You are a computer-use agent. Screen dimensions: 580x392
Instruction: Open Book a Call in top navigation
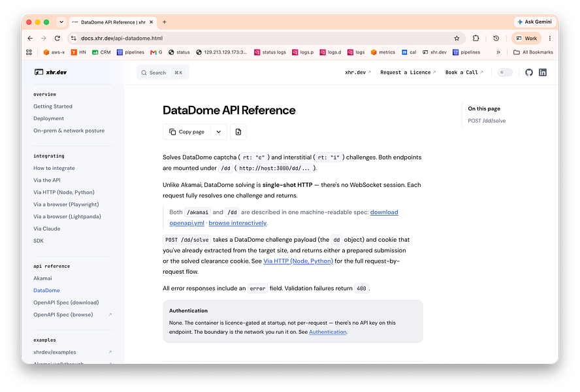(464, 72)
